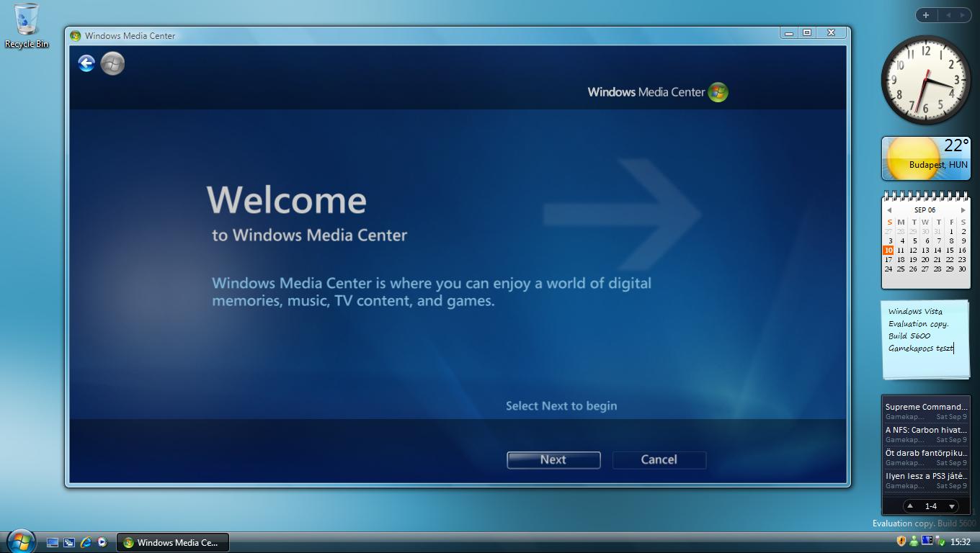Launch Windows Media Player from Quick Launch
This screenshot has height=553, width=980.
pos(102,542)
